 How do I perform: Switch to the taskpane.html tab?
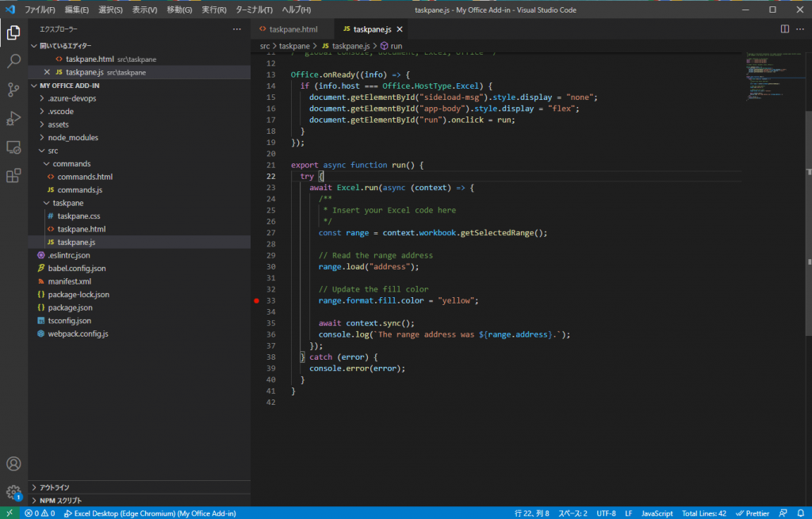pos(293,28)
